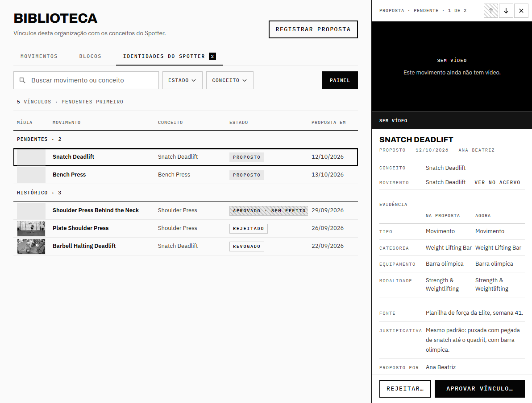Select the Identidades do Spotter tab
The height and width of the screenshot is (403, 532).
169,56
